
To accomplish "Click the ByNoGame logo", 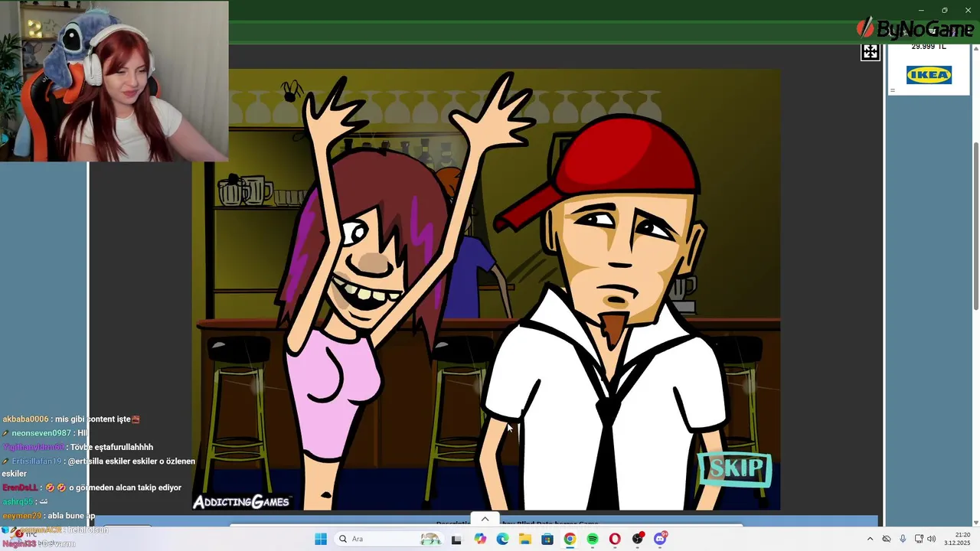I will [x=915, y=29].
